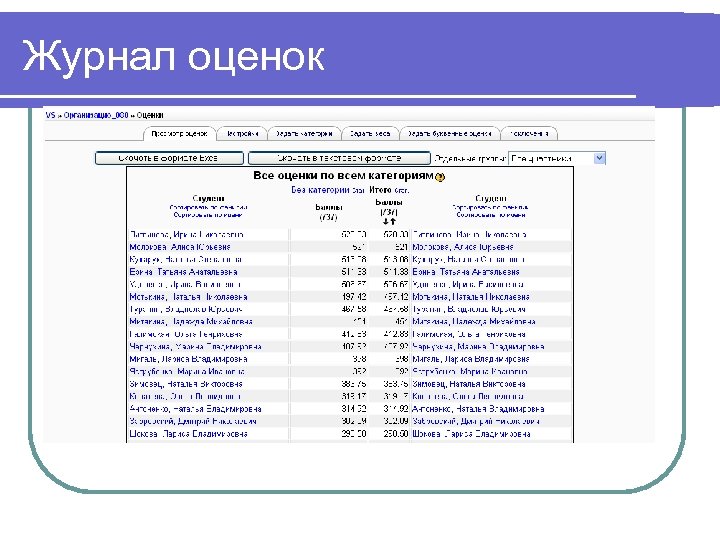Viewport: 720px width, 540px height.
Task: Click Все оценки по всем категориям heading
Action: 343,175
